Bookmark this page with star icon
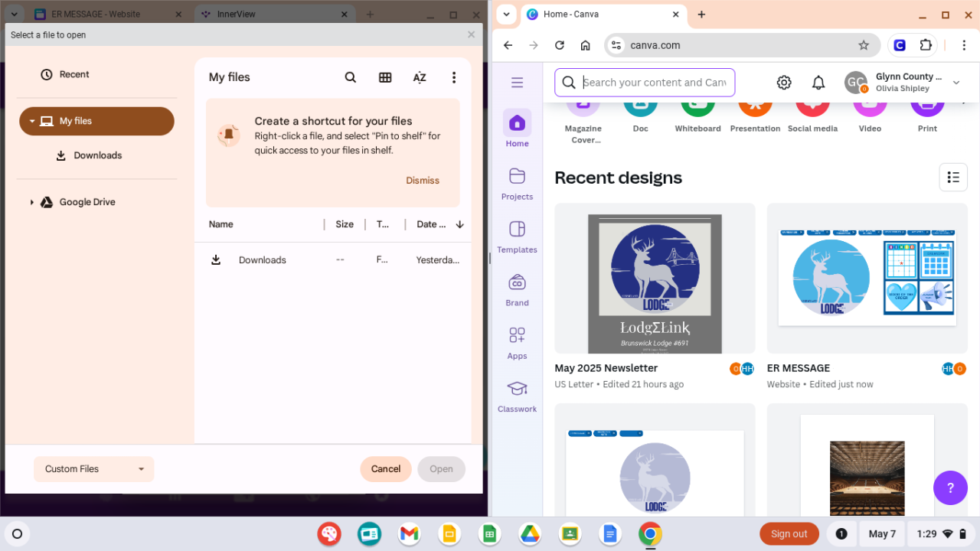 864,45
